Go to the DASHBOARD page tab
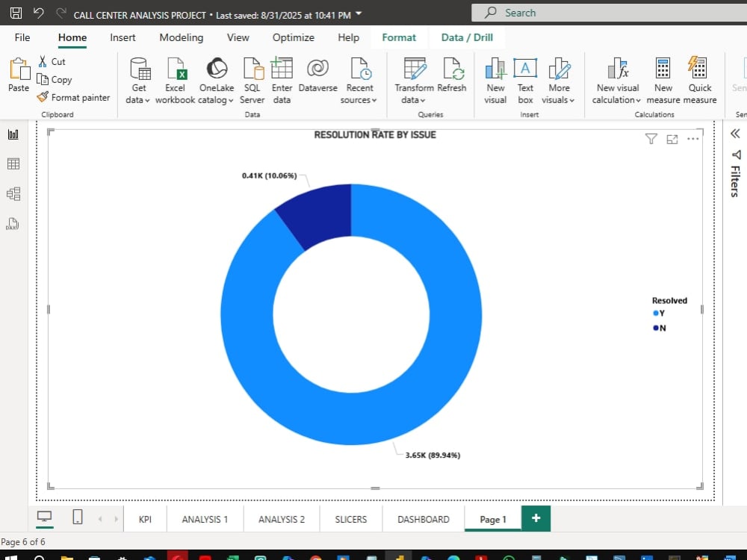747x560 pixels. pyautogui.click(x=423, y=519)
